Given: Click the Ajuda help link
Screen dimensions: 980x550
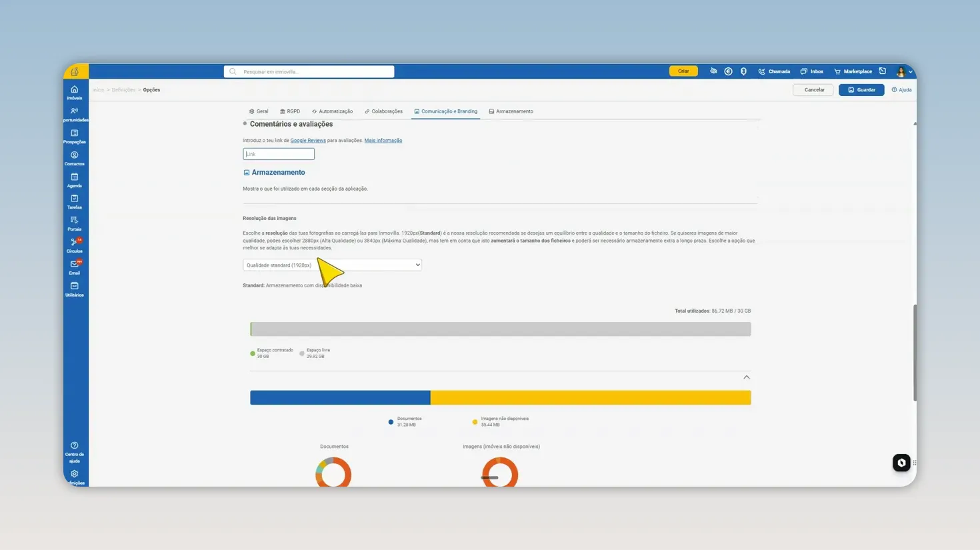Looking at the screenshot, I should click(x=901, y=90).
